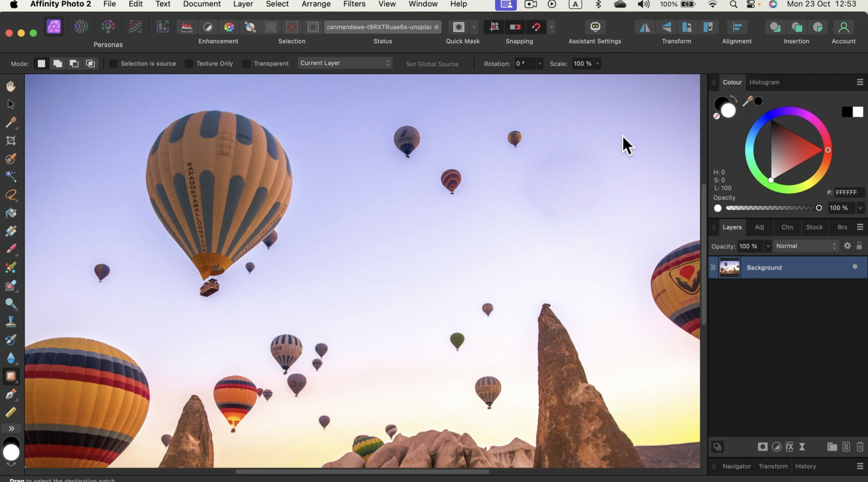This screenshot has width=868, height=482.
Task: Select the Pen tool
Action: pos(11,394)
